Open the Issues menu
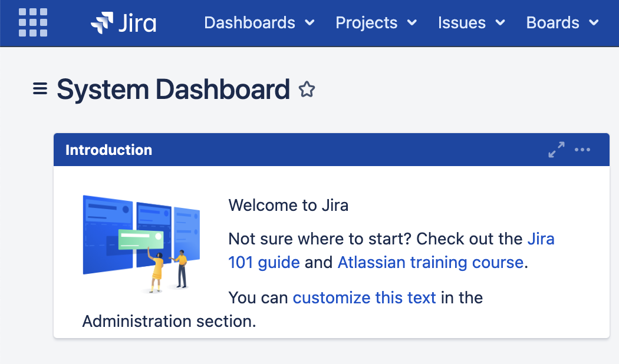 click(x=462, y=23)
